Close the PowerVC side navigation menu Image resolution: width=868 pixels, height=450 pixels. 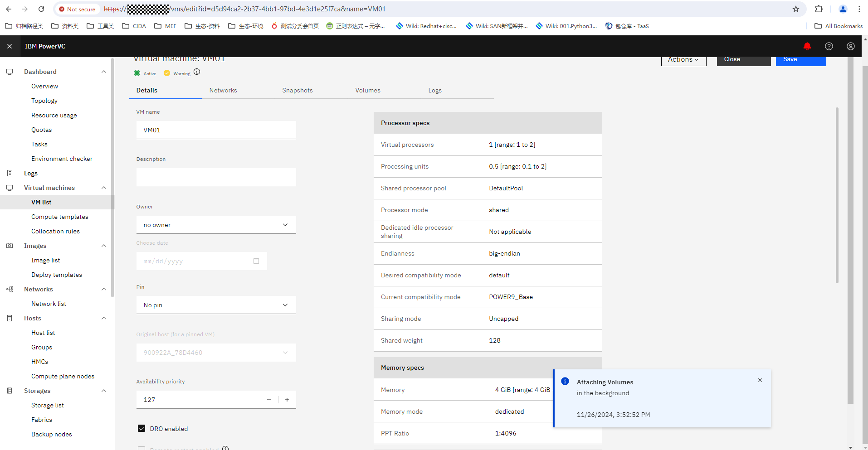click(x=10, y=46)
